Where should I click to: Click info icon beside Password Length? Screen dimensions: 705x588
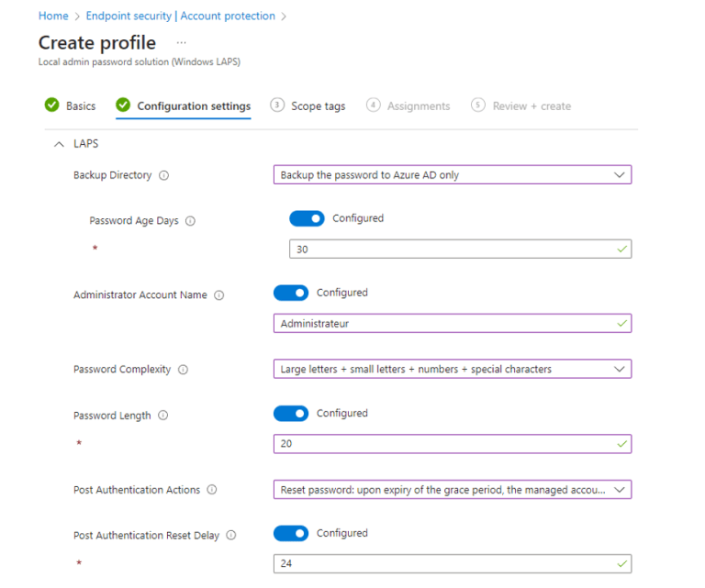pos(163,416)
